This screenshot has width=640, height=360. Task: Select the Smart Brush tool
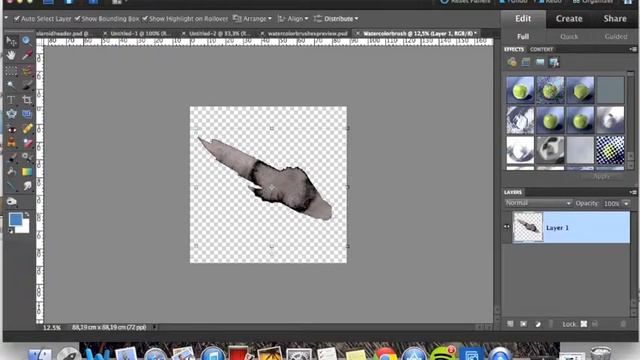(27, 157)
